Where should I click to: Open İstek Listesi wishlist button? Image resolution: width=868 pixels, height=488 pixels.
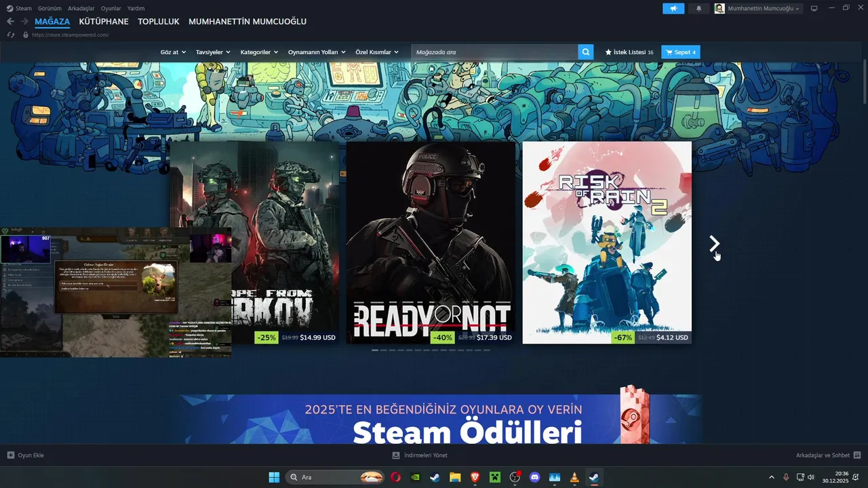[629, 52]
